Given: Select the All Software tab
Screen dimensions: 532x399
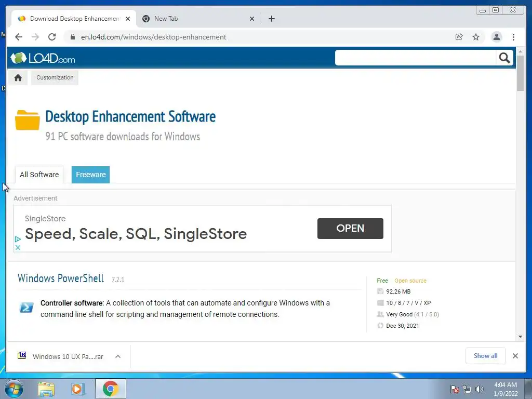Looking at the screenshot, I should 39,175.
